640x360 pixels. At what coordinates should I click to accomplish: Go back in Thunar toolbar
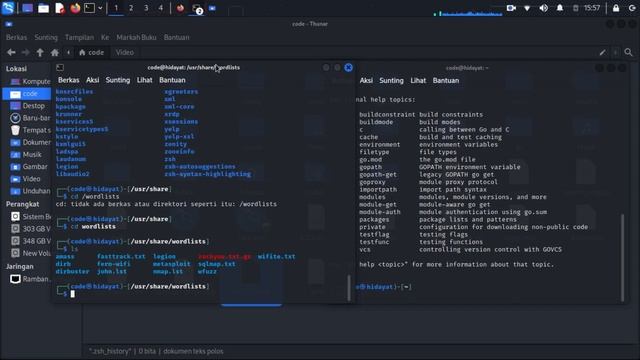(11, 52)
